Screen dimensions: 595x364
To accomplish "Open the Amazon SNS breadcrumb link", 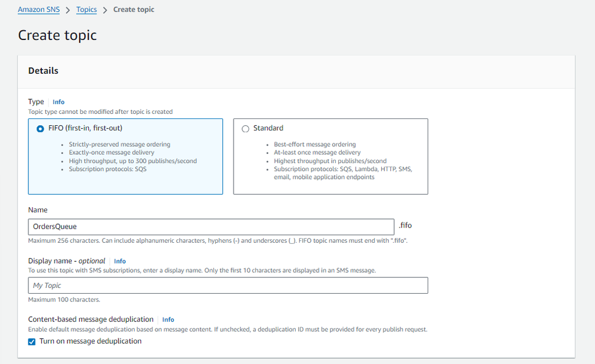I will tap(38, 9).
